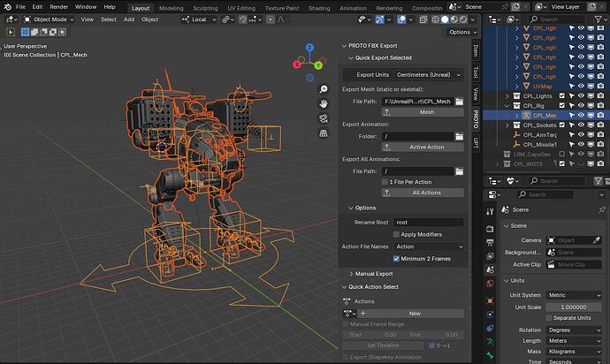Screen dimensions: 610x364
Task: Enable the Separate Units checkbox
Action: point(549,318)
